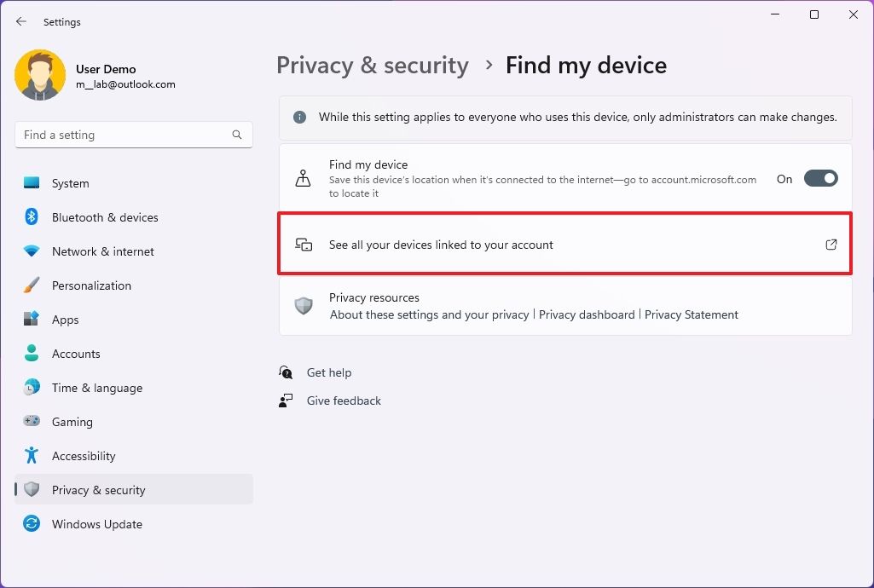Click the external link icon on devices row
Viewport: 874px width, 588px height.
point(831,245)
